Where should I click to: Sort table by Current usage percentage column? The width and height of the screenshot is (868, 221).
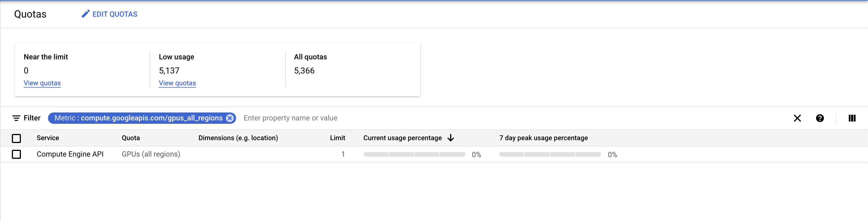pyautogui.click(x=402, y=138)
